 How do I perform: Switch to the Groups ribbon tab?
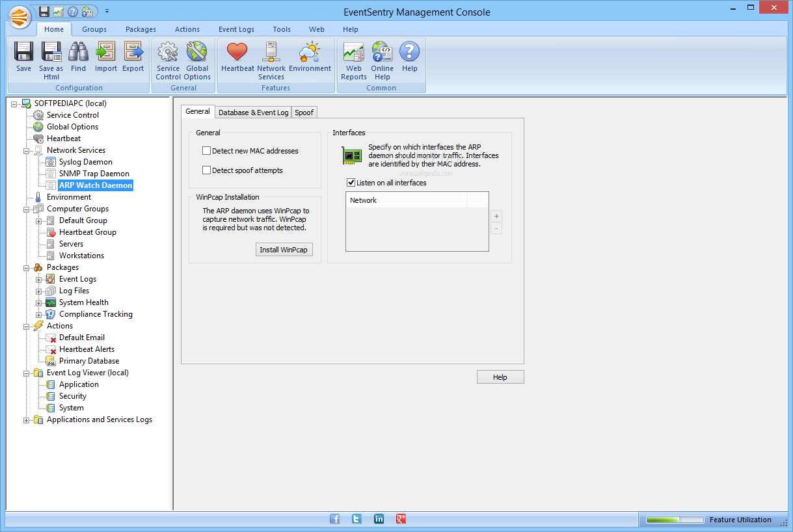tap(94, 29)
